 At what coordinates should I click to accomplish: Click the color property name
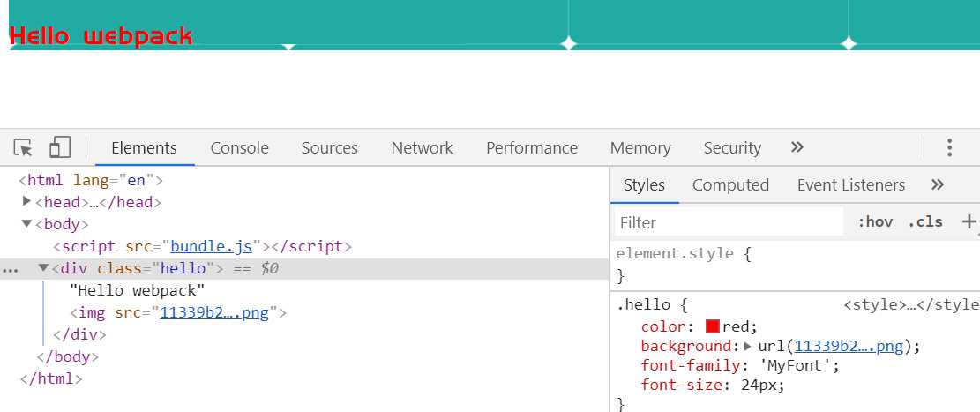[663, 327]
